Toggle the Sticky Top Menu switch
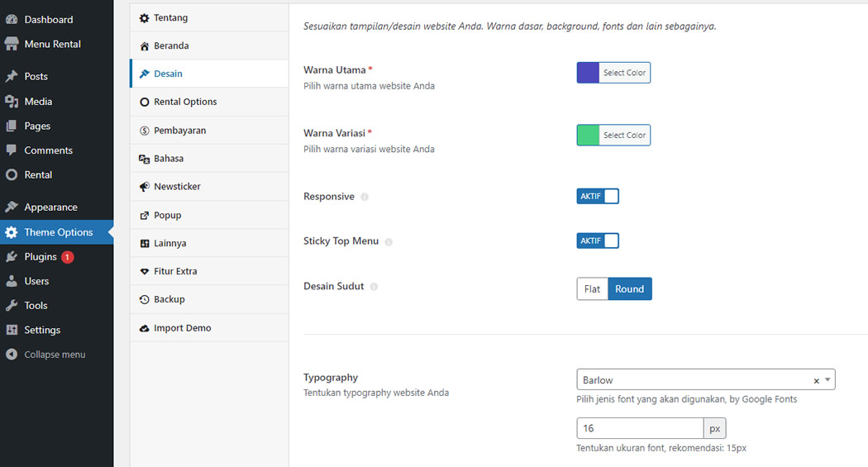868x467 pixels. click(x=598, y=241)
